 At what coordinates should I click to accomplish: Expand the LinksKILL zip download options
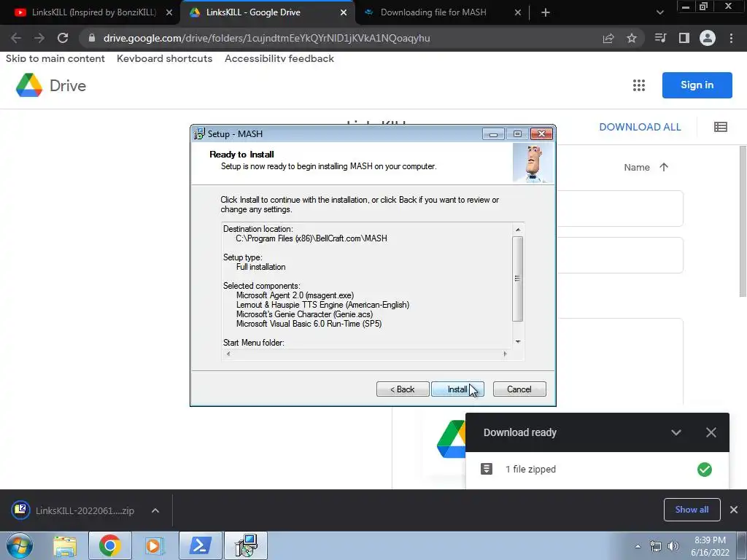[155, 510]
